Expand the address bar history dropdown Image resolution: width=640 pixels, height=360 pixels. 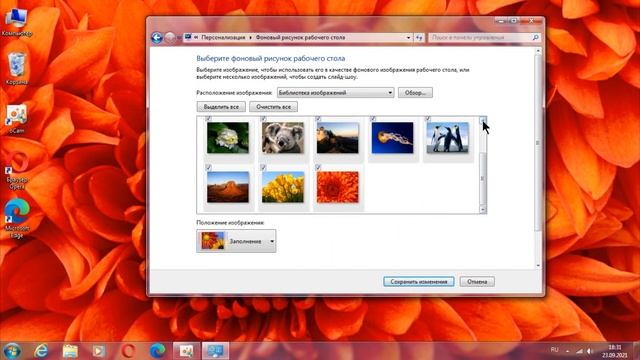(x=408, y=38)
